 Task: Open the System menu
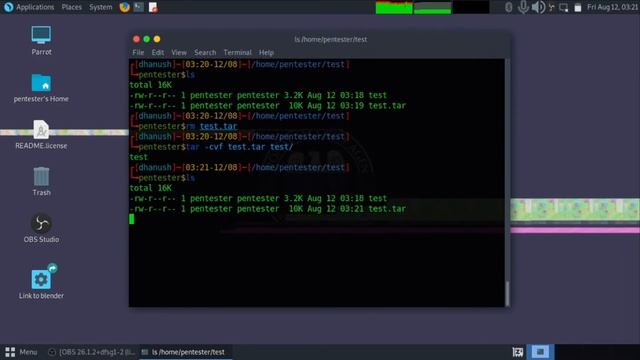pyautogui.click(x=100, y=7)
